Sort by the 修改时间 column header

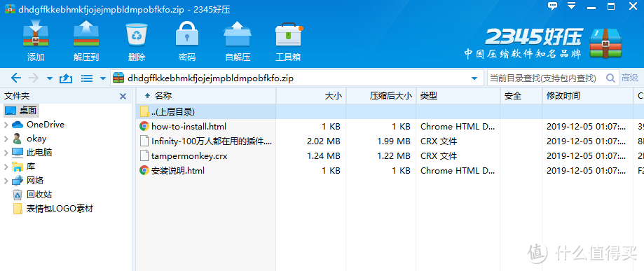587,96
